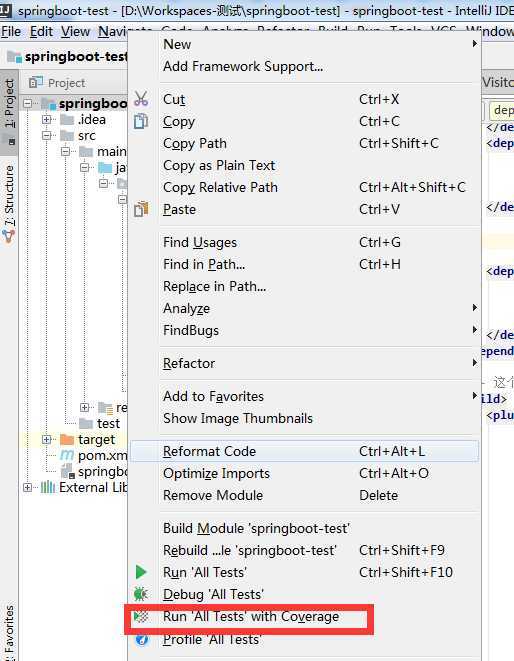Collapse the src folder node
This screenshot has height=661, width=514.
(x=46, y=136)
